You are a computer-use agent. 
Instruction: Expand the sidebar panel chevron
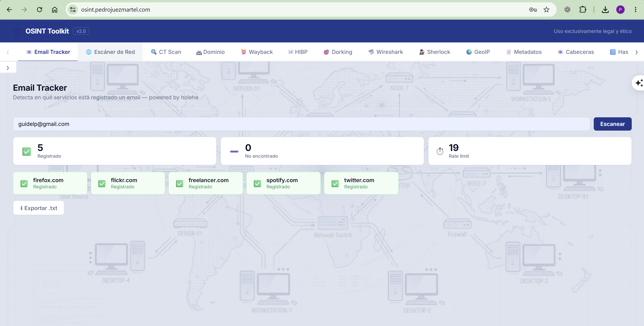(x=8, y=67)
